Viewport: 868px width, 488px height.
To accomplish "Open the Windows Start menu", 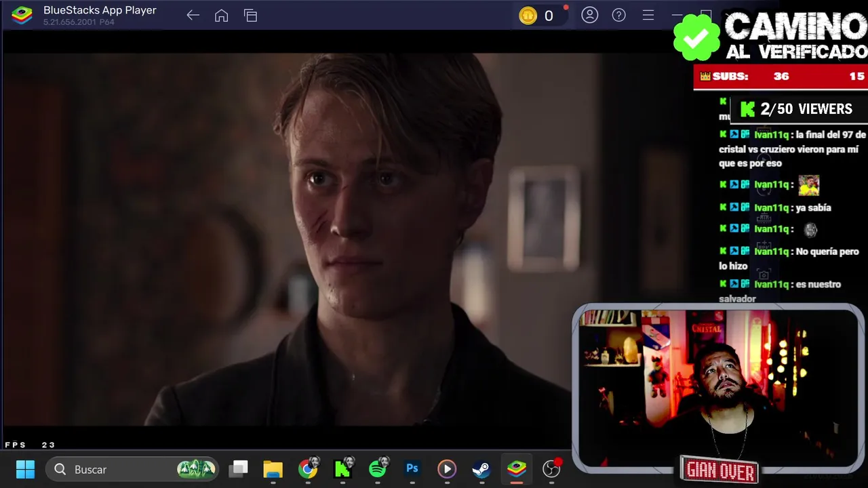I will click(25, 469).
